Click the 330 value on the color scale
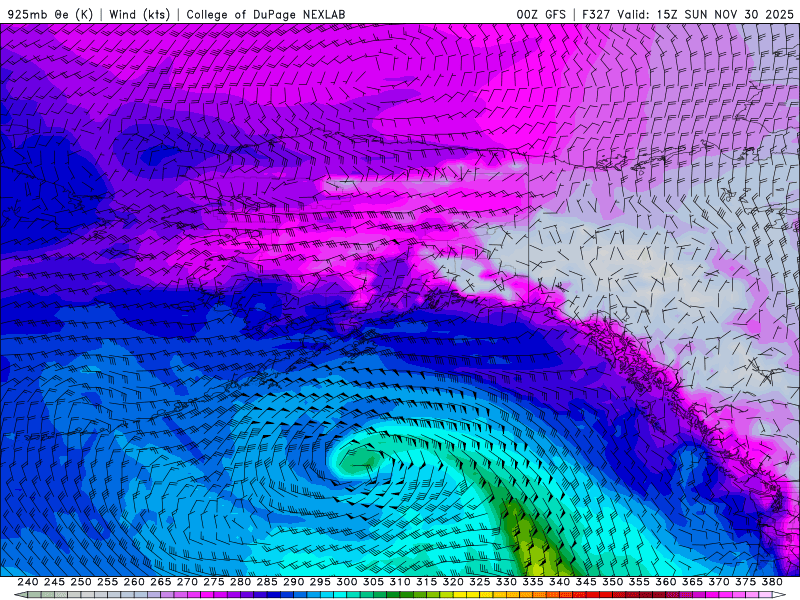This screenshot has width=800, height=600. pyautogui.click(x=506, y=582)
